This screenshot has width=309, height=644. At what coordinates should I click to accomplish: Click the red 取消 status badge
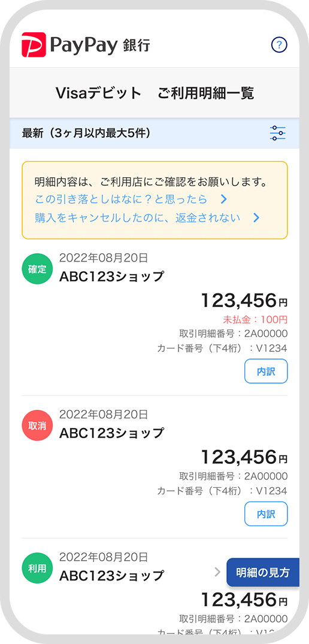(x=37, y=426)
